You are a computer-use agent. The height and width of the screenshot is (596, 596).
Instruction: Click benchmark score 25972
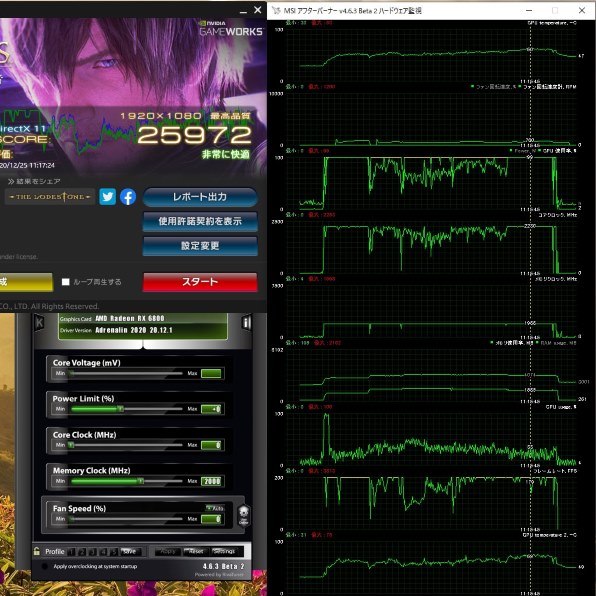pos(194,135)
